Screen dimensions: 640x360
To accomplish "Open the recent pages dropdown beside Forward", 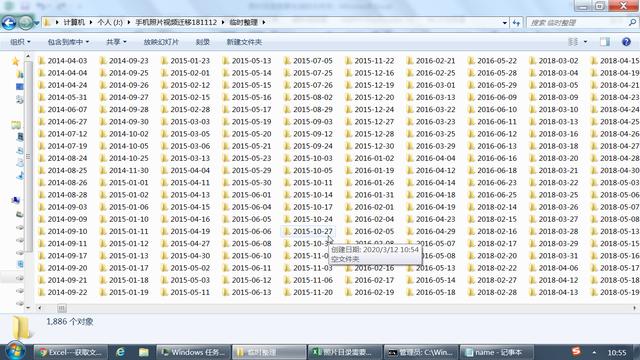I will point(36,23).
